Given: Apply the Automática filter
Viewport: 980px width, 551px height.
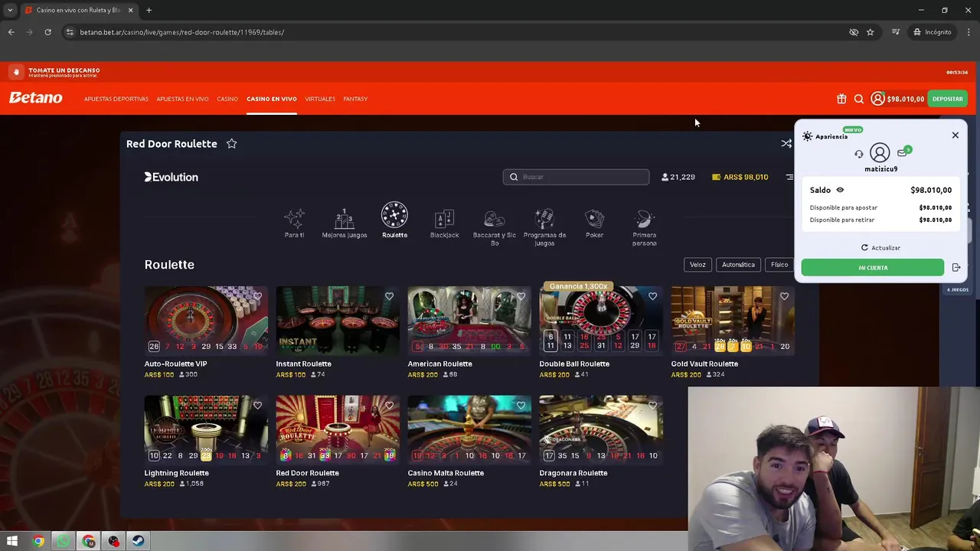Looking at the screenshot, I should (x=738, y=265).
